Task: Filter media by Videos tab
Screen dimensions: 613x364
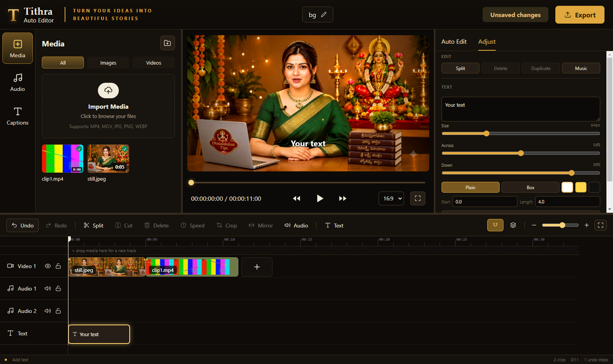Action: [154, 63]
